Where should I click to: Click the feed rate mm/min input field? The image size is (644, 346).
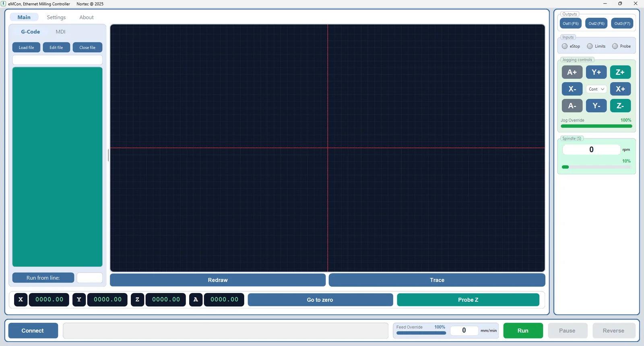pyautogui.click(x=464, y=330)
